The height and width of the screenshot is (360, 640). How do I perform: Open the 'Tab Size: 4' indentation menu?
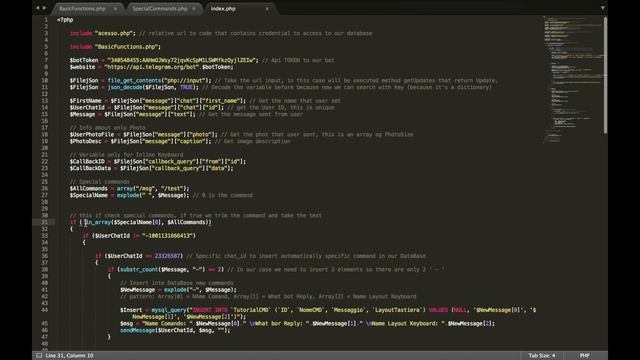point(542,356)
